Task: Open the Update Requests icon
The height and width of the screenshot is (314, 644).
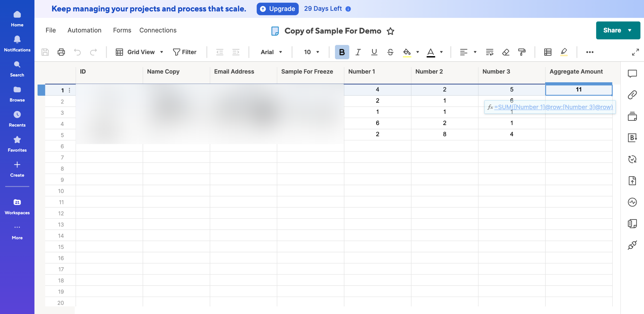Action: (632, 159)
